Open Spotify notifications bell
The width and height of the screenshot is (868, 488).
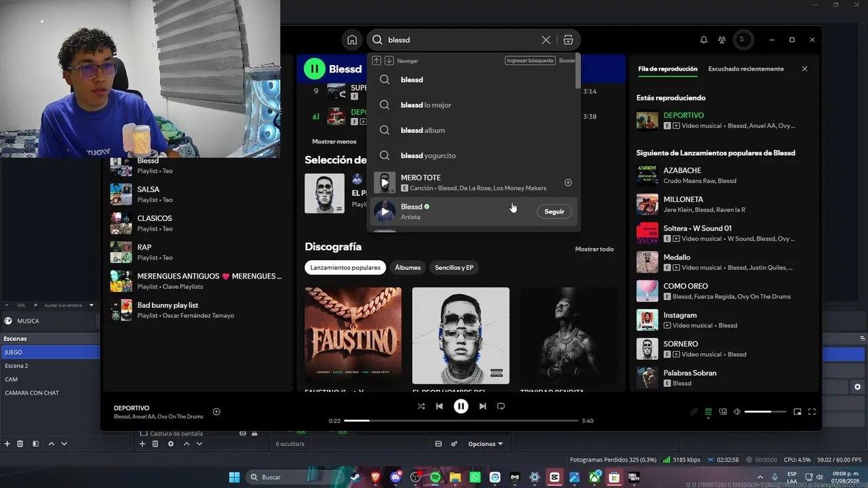click(x=704, y=40)
